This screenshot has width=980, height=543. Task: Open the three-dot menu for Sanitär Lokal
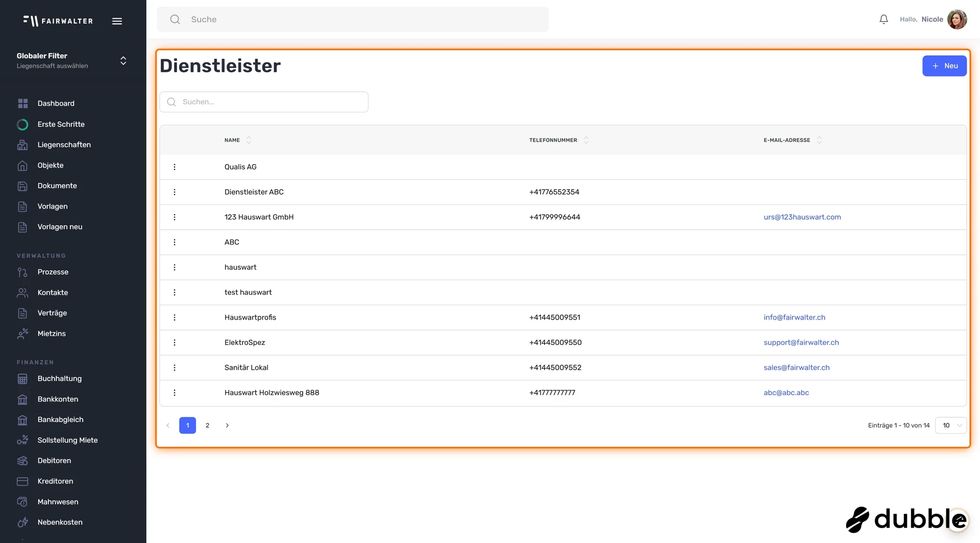click(175, 367)
